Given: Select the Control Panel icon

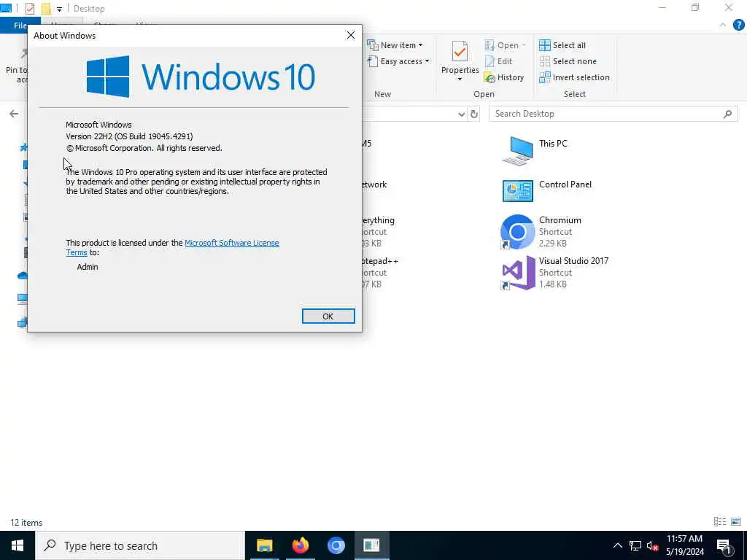Looking at the screenshot, I should pyautogui.click(x=518, y=191).
